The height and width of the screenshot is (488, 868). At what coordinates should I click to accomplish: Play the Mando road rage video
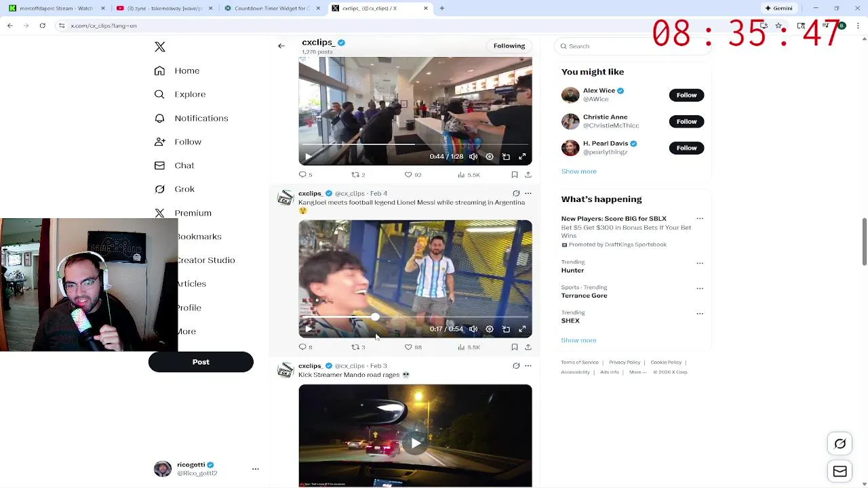pyautogui.click(x=415, y=443)
